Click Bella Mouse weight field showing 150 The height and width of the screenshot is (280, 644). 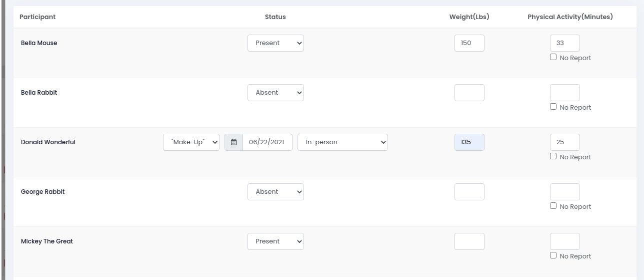coord(469,43)
